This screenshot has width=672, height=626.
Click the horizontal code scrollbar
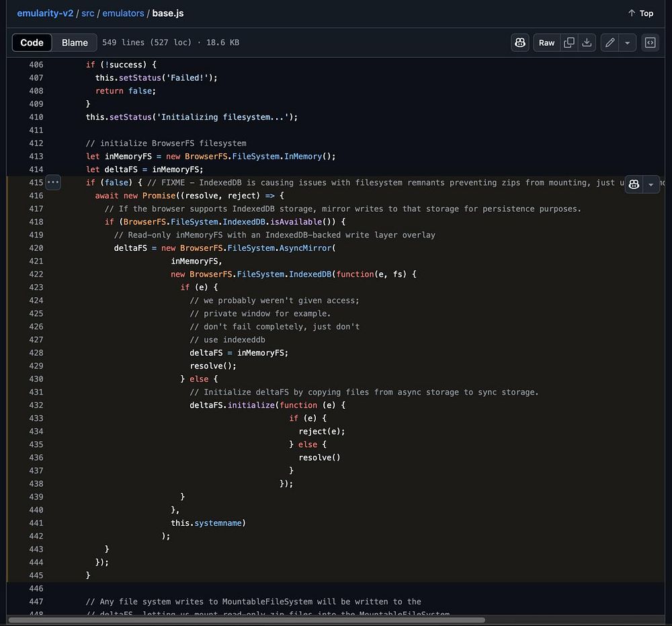(246, 620)
